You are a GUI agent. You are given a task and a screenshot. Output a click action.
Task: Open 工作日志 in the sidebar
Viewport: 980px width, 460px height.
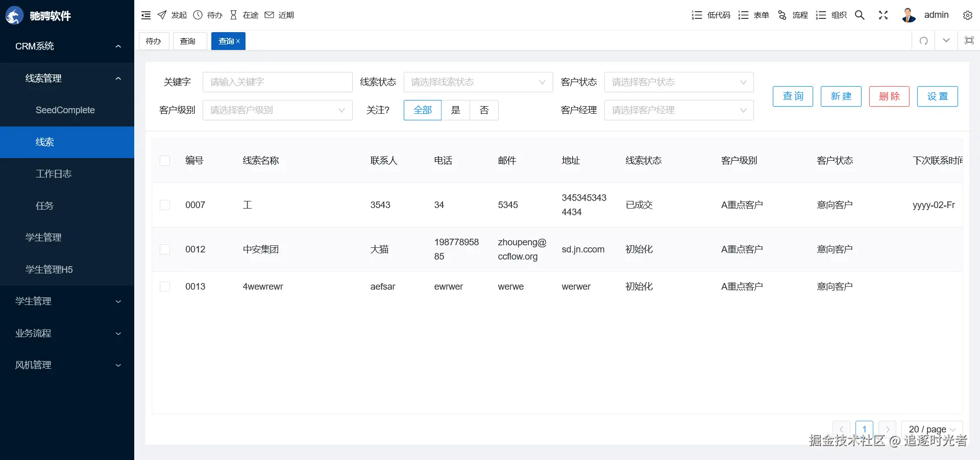(67, 174)
